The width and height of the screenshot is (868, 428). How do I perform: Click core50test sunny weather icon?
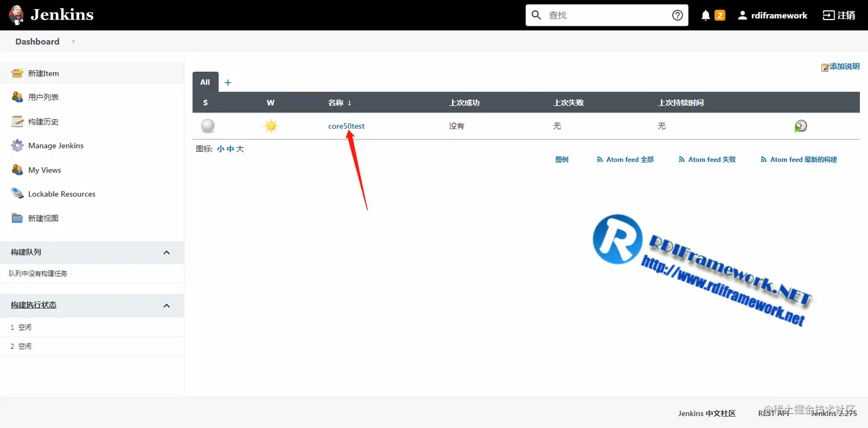coord(271,126)
